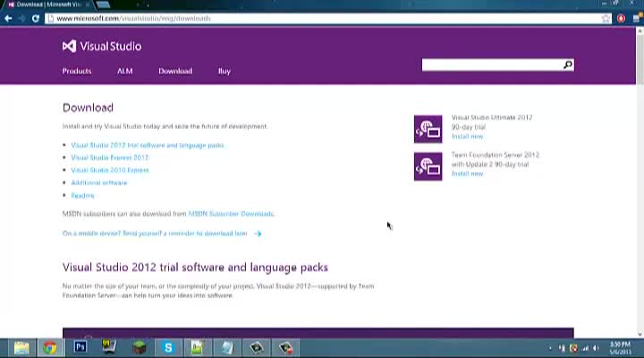Click the browser forward arrow
This screenshot has width=644, height=358.
(22, 19)
